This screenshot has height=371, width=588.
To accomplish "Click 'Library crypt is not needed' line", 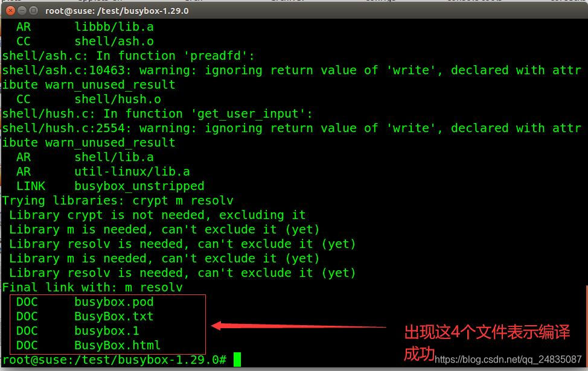I will 157,215.
